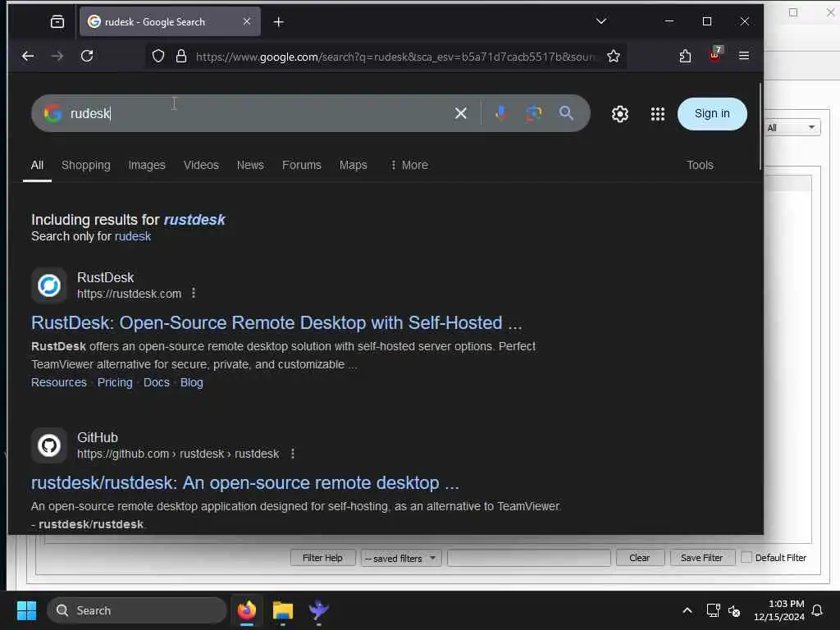Image resolution: width=840 pixels, height=630 pixels.
Task: Expand the More search categories menu
Action: (x=409, y=165)
